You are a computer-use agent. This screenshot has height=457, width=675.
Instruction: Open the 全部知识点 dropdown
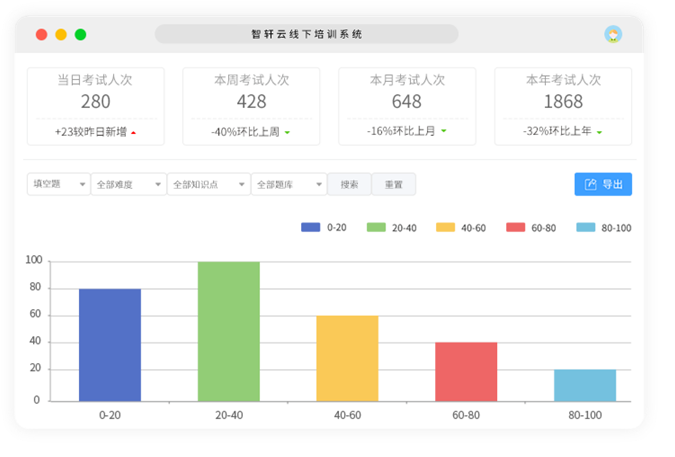click(x=209, y=184)
